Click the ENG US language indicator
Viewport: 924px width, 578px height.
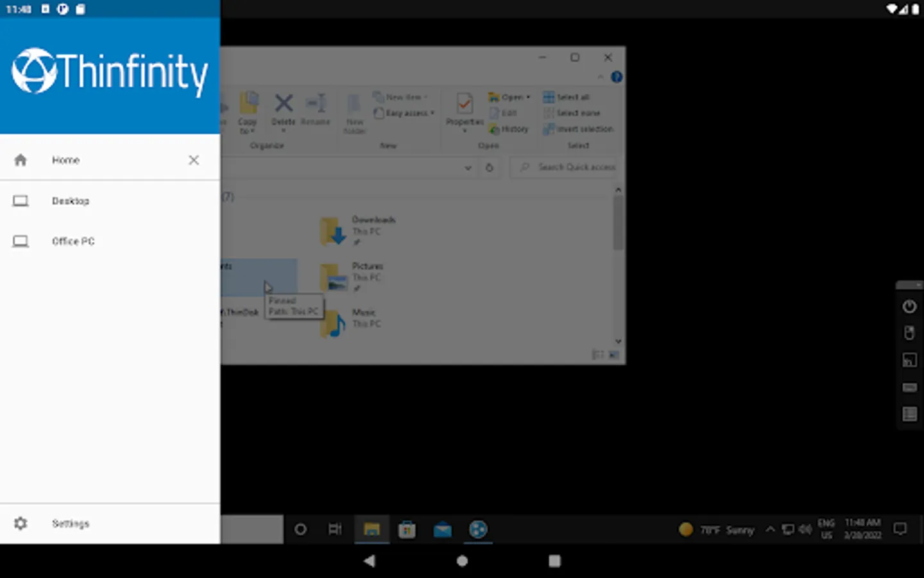(x=826, y=530)
